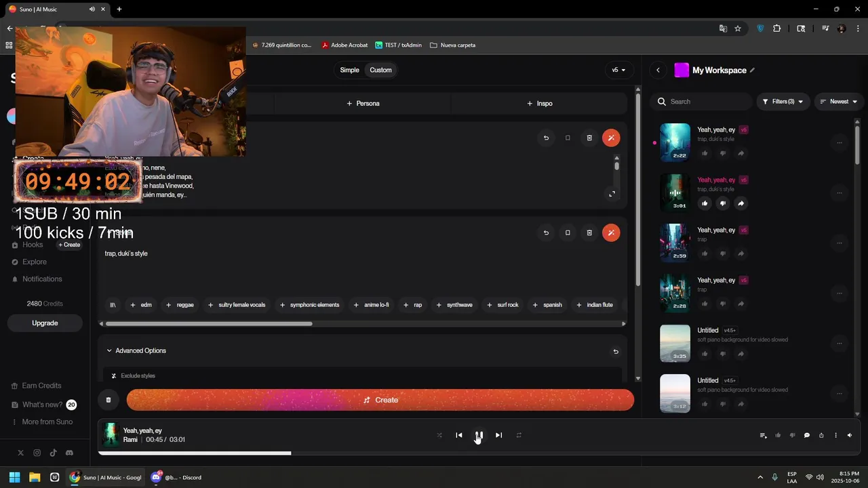This screenshot has width=868, height=488.
Task: Dislike the 3:35 Untitled song
Action: coord(723,354)
